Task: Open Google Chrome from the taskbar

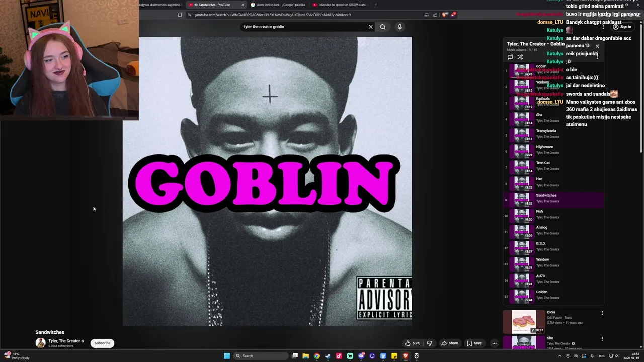Action: tap(316, 356)
